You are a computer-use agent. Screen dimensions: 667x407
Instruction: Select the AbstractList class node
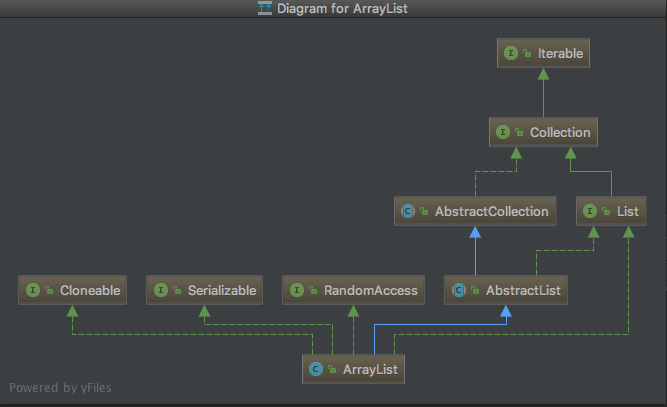506,290
